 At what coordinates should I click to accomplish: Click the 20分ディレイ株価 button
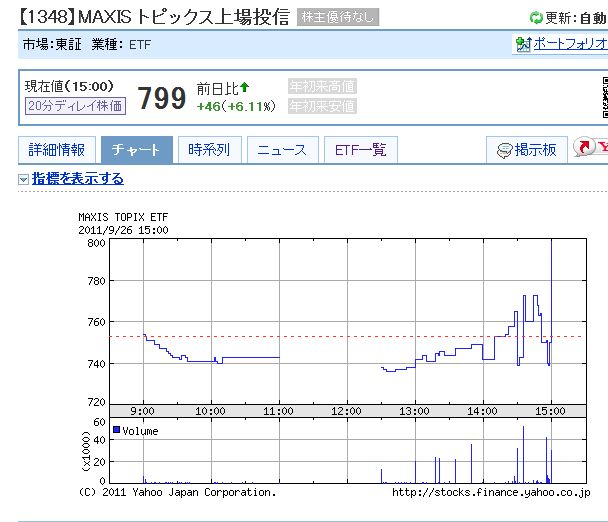(75, 105)
